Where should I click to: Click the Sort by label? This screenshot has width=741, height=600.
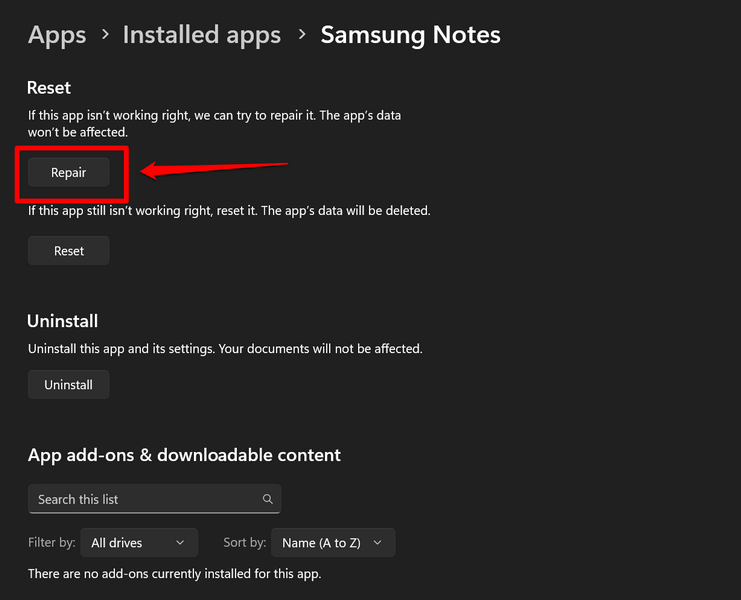point(245,543)
